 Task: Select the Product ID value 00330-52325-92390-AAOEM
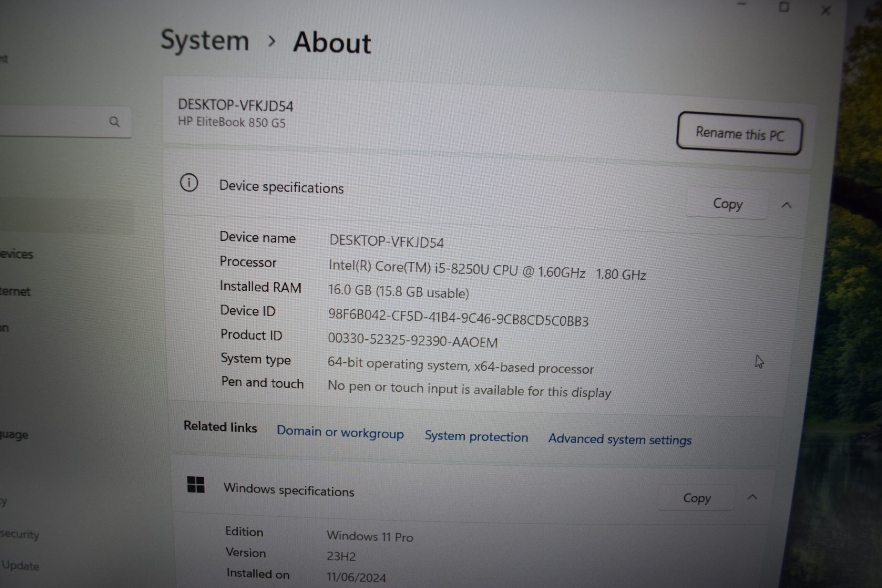pyautogui.click(x=413, y=340)
